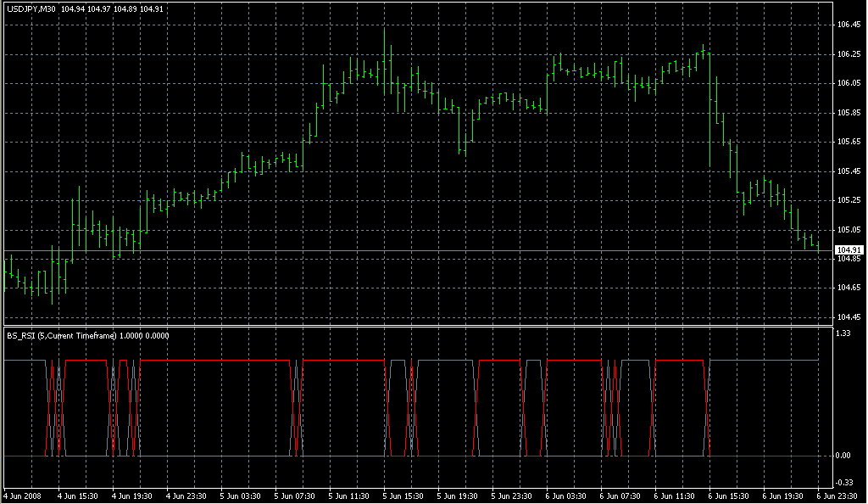The height and width of the screenshot is (504, 868).
Task: Click the 6 Jun 15:30 time label
Action: (x=728, y=496)
